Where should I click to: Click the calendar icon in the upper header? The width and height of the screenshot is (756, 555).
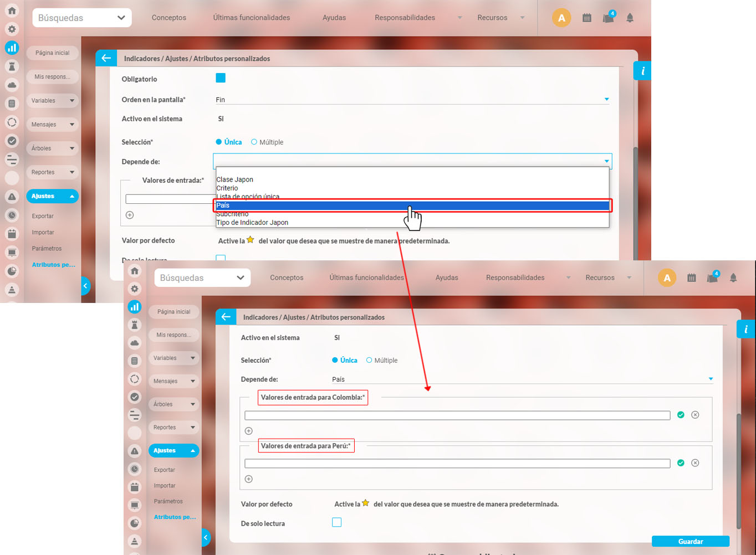[587, 18]
